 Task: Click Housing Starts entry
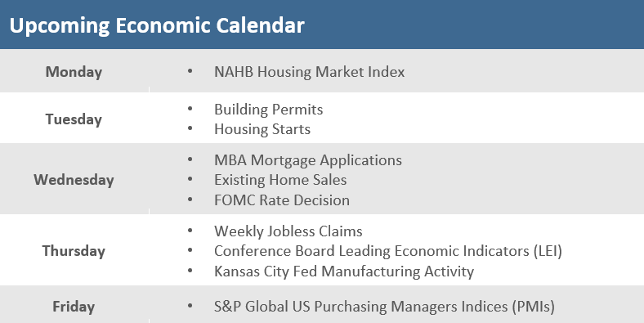point(262,129)
